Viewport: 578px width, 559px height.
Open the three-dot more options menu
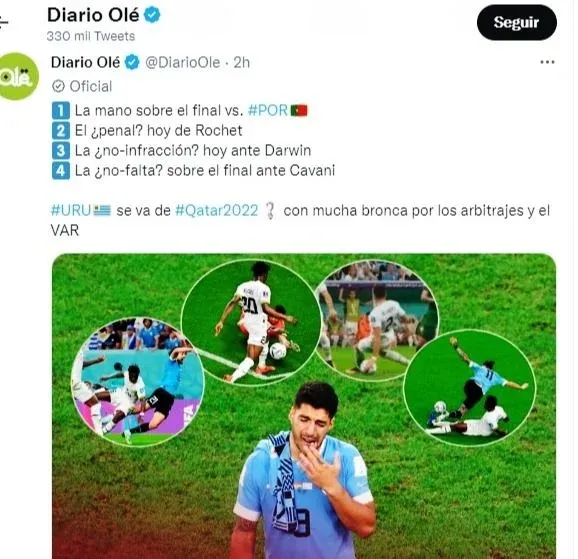(x=547, y=62)
